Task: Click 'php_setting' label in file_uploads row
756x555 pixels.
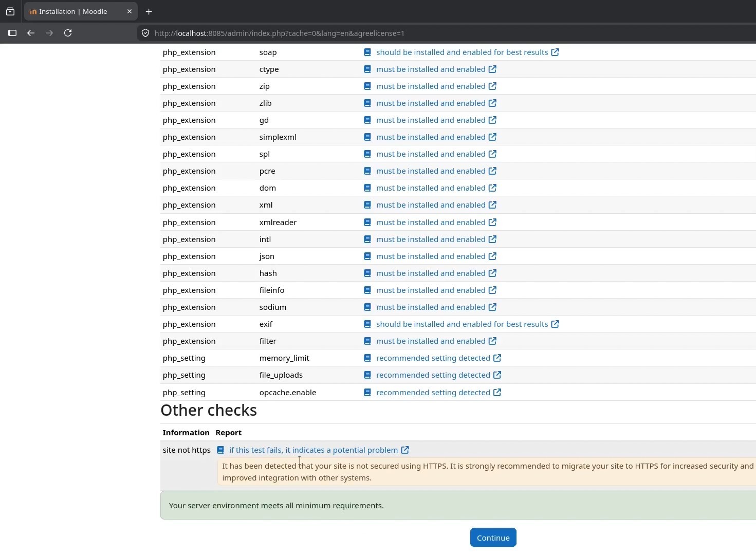Action: tap(184, 375)
